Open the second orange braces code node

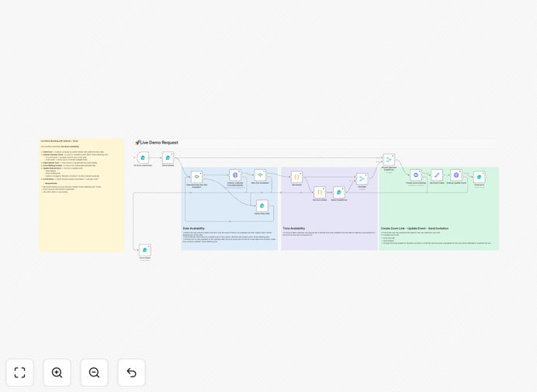320,193
